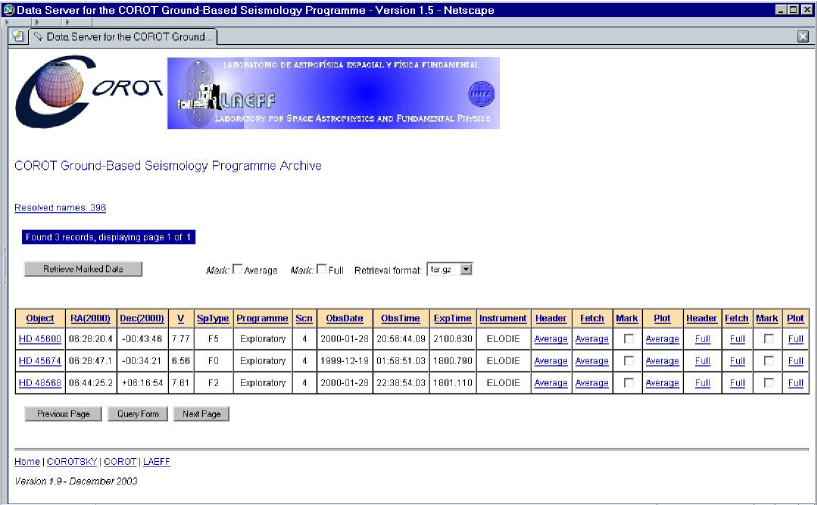
Task: Minimize the Netscape window
Action: (781, 9)
